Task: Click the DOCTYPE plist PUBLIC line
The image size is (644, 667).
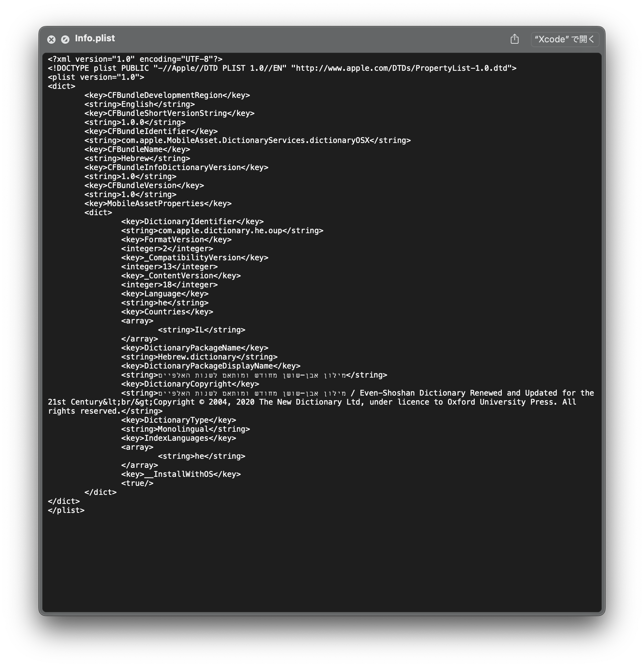Action: [282, 68]
